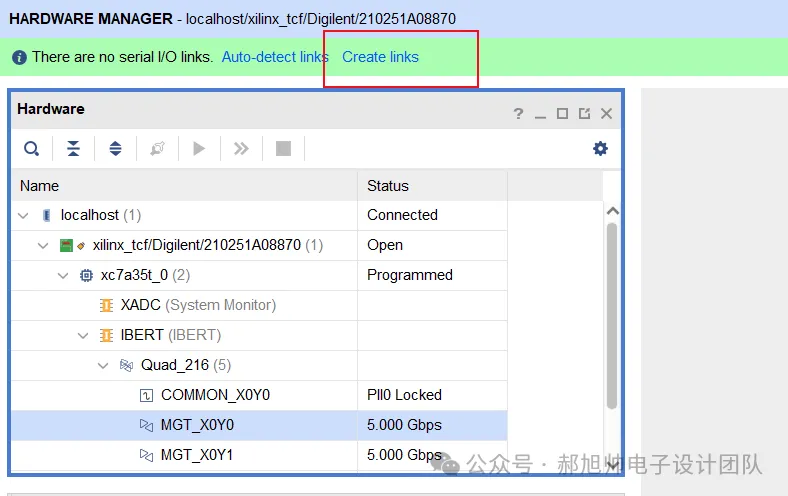The image size is (788, 496).
Task: Collapse the IBERT core node
Action: click(83, 335)
